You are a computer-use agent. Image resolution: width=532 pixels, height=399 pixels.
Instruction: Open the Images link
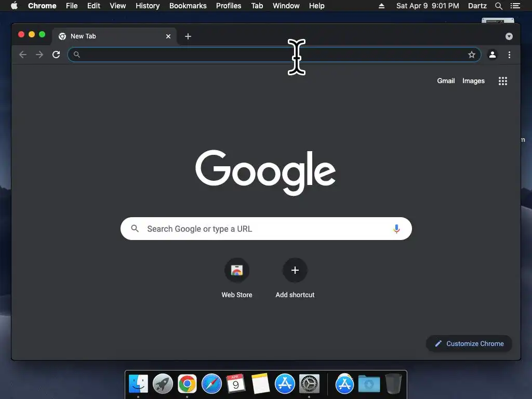473,81
